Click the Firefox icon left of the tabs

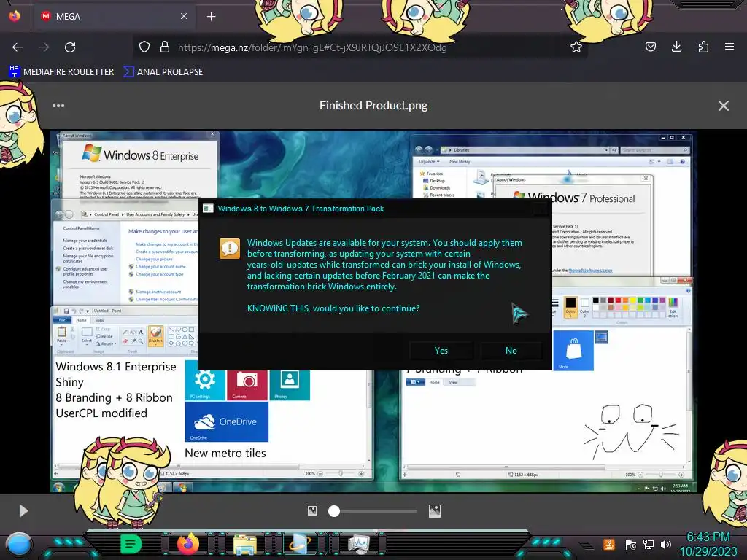click(15, 16)
